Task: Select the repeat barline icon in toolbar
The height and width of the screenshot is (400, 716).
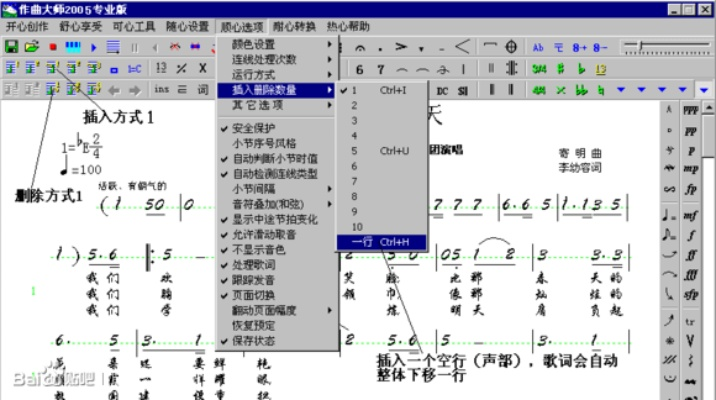Action: click(x=512, y=68)
